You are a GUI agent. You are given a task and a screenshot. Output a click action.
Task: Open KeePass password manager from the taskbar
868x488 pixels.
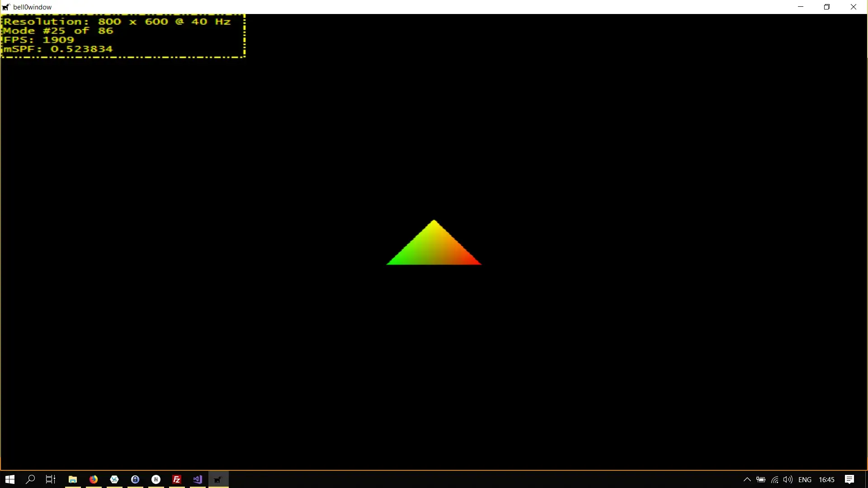(x=135, y=479)
